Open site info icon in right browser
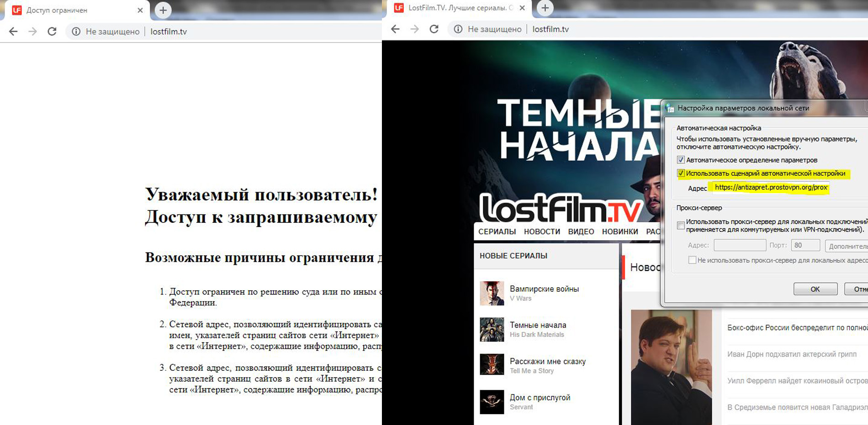Viewport: 868px width, 425px height. [458, 29]
